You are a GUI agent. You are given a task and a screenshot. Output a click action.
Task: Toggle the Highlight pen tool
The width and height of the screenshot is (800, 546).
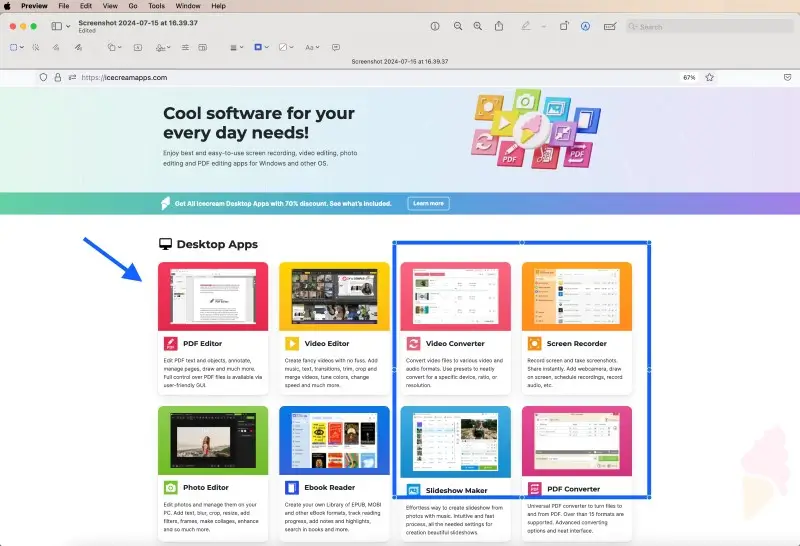pyautogui.click(x=526, y=26)
